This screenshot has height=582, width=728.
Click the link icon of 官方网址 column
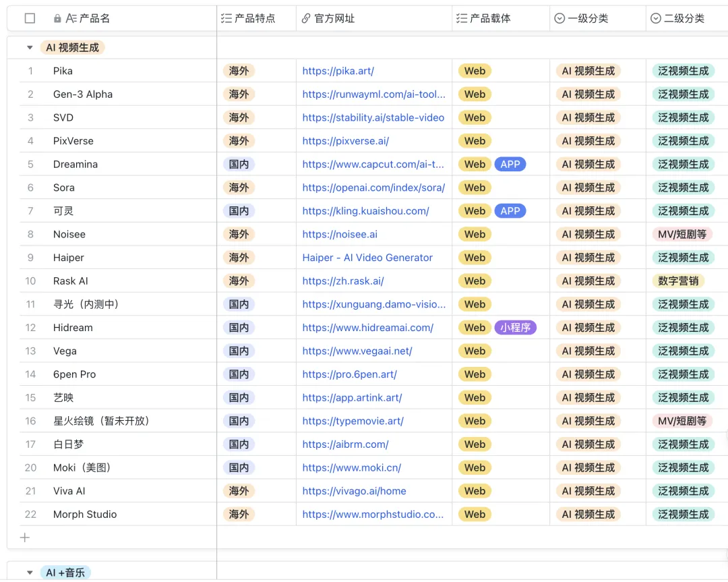point(305,18)
